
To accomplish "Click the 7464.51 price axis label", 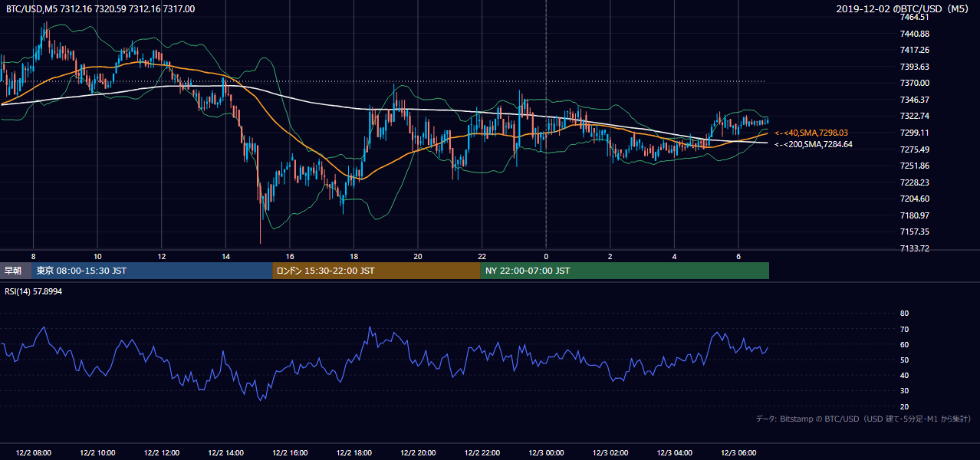I will 915,17.
